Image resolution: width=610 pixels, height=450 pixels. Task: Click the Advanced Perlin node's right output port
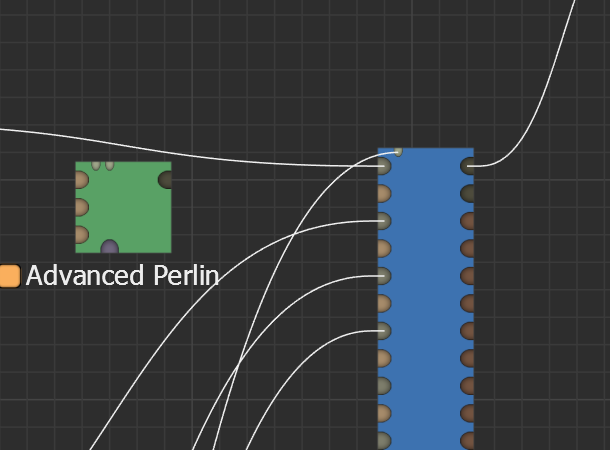pyautogui.click(x=165, y=180)
